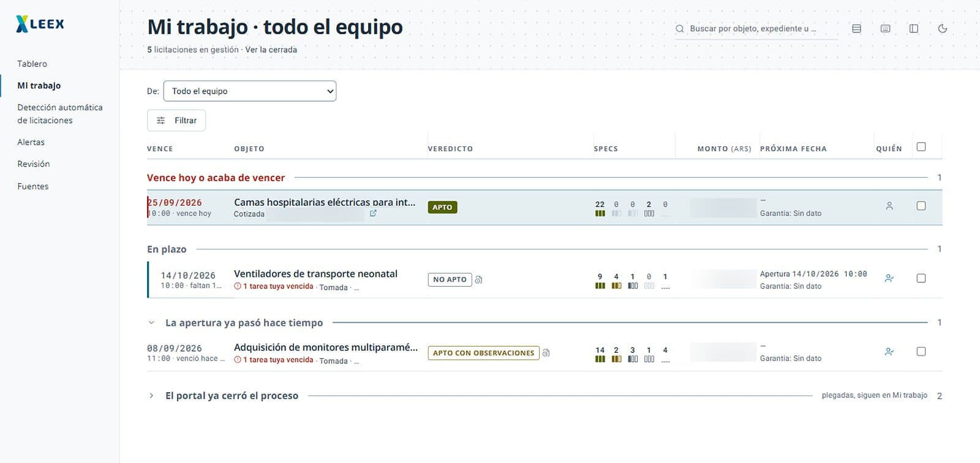Follow the 'Ver la cerrada' link
The width and height of the screenshot is (980, 463).
(271, 50)
